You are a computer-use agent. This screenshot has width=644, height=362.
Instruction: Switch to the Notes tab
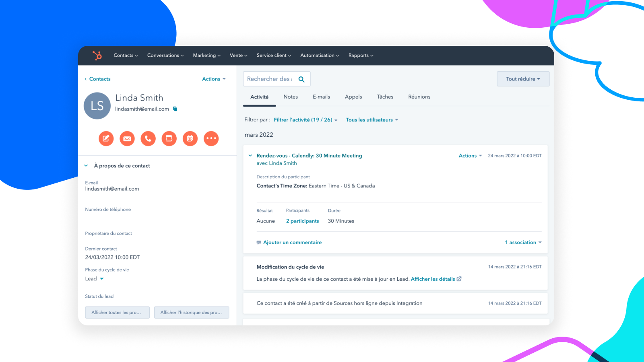point(290,97)
